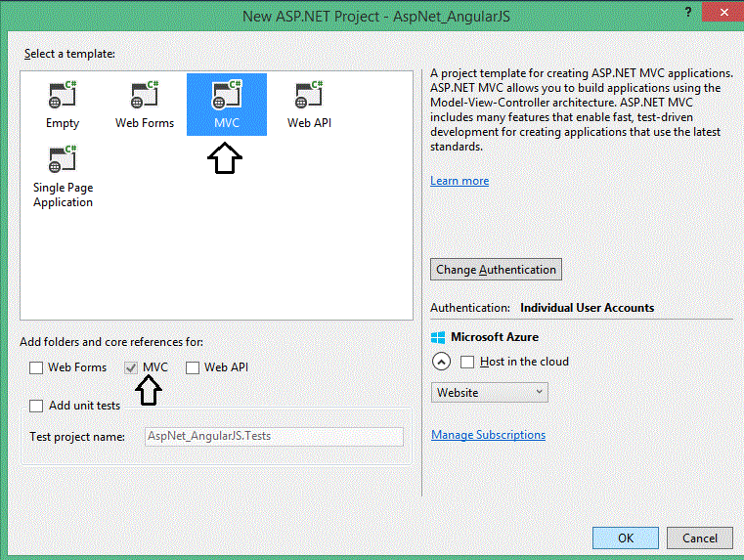The width and height of the screenshot is (744, 560).
Task: Cancel the new project dialog
Action: [699, 538]
